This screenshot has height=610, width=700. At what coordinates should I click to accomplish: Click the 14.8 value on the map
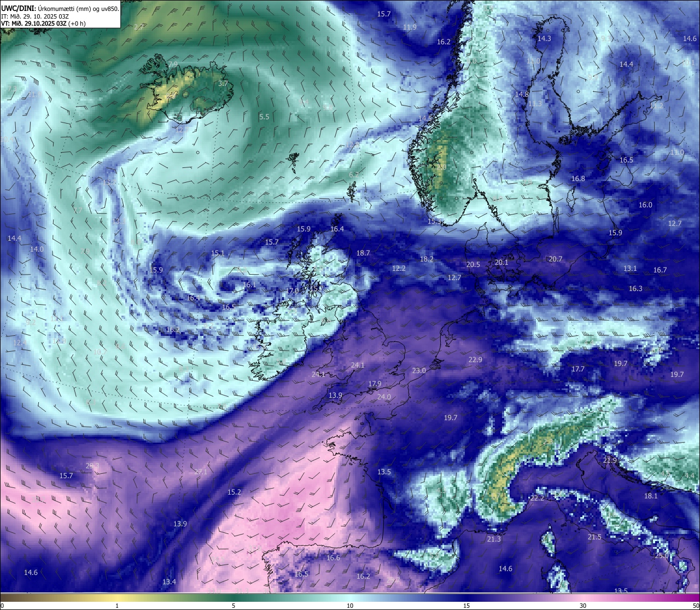pyautogui.click(x=522, y=94)
